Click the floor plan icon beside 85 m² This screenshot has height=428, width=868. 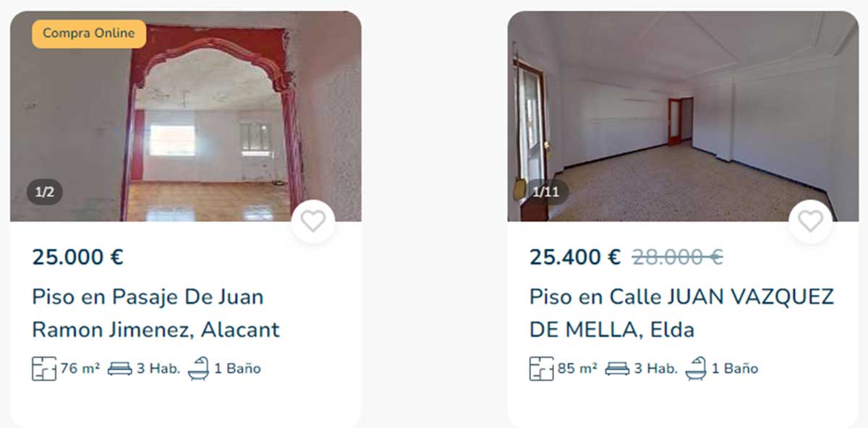542,369
